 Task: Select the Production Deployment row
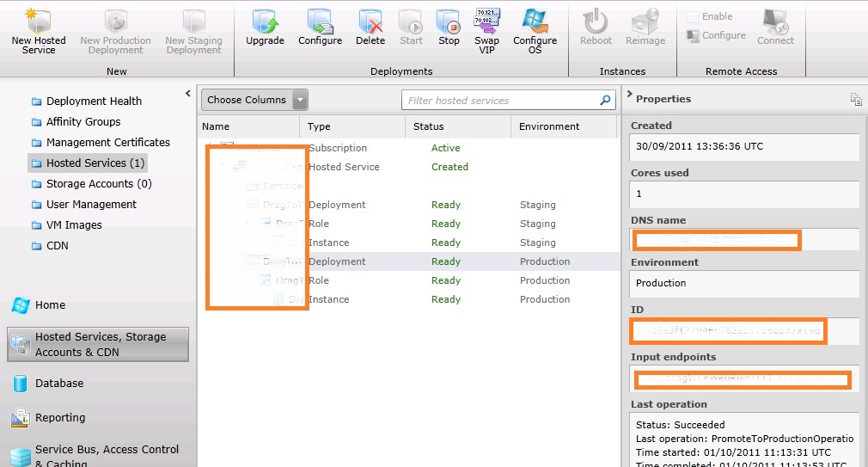[447, 261]
